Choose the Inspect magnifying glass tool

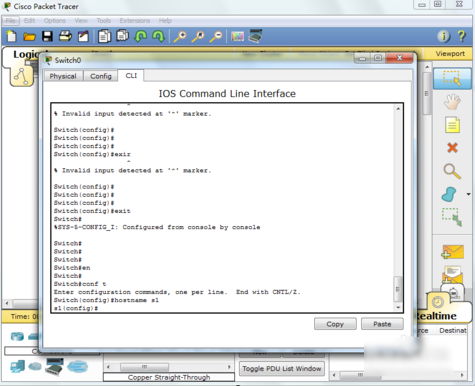pyautogui.click(x=452, y=171)
